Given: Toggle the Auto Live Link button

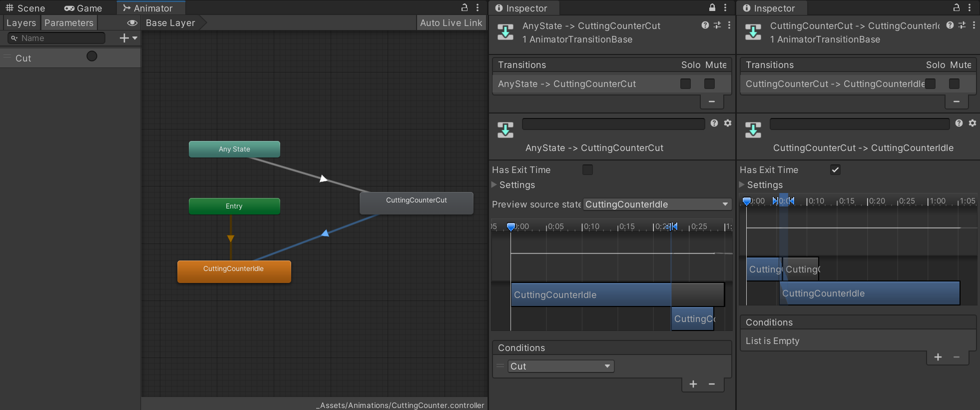Looking at the screenshot, I should pos(451,23).
